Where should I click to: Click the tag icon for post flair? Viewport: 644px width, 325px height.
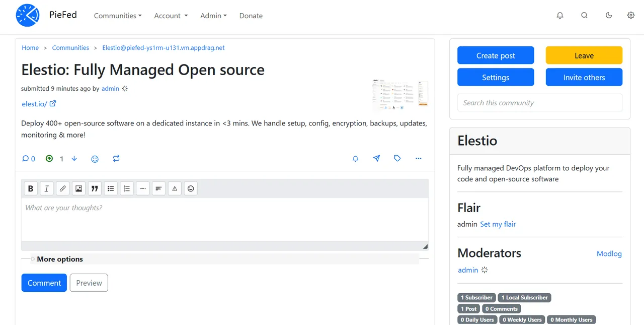tap(397, 159)
